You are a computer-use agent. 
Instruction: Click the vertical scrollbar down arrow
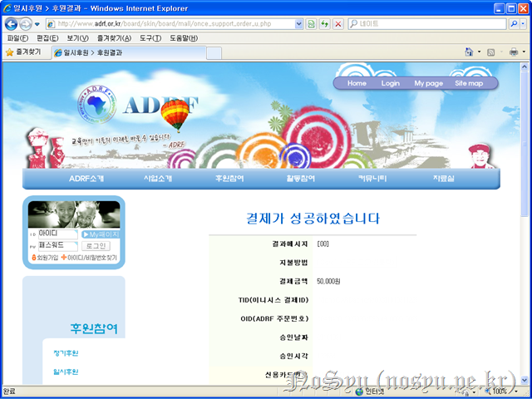[525, 379]
